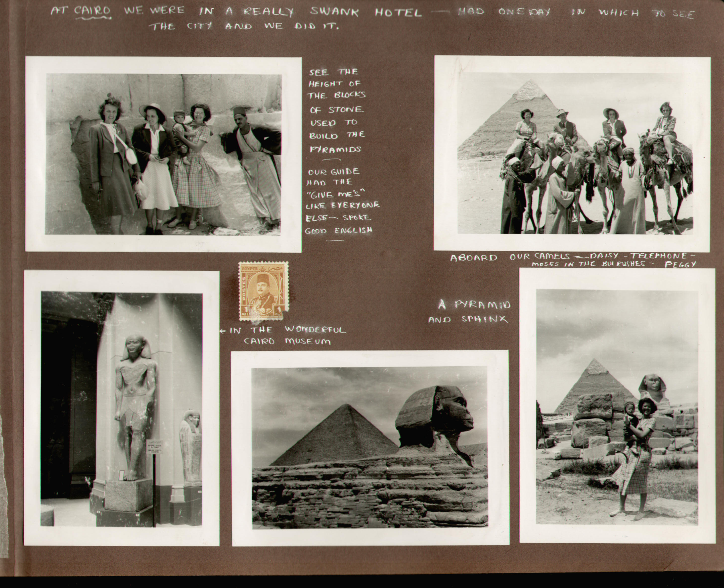
Task: Click the photo of tourists riding camels
Action: click(x=572, y=154)
